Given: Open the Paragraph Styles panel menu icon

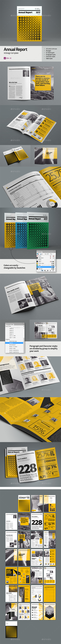Looking at the screenshot, I should click(24, 324).
